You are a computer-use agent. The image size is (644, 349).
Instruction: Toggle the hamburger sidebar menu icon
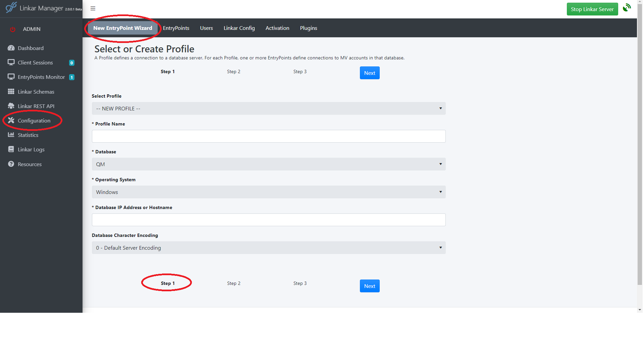(93, 8)
